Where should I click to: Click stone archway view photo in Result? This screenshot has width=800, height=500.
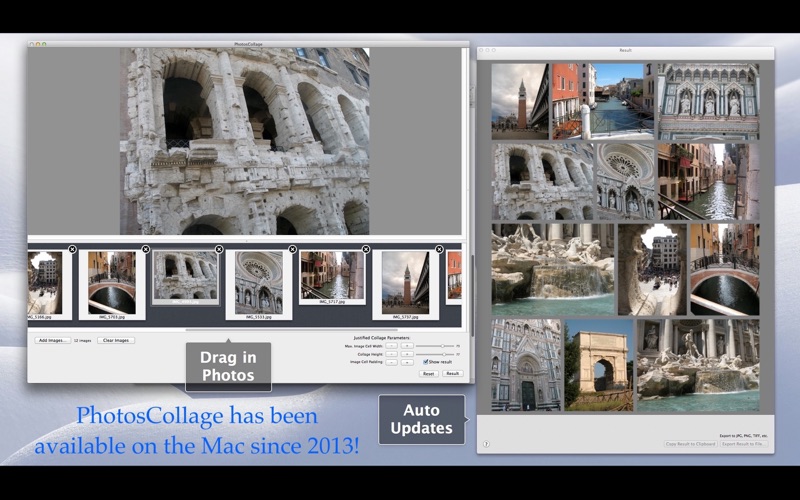[x=653, y=269]
